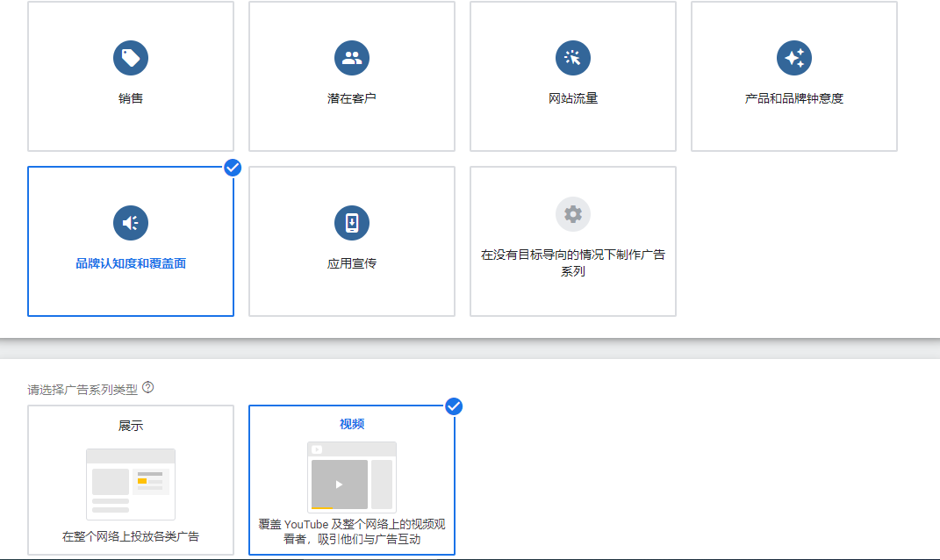Select the people icon for 潜在客户
Viewport: 940px width, 560px height.
(352, 58)
